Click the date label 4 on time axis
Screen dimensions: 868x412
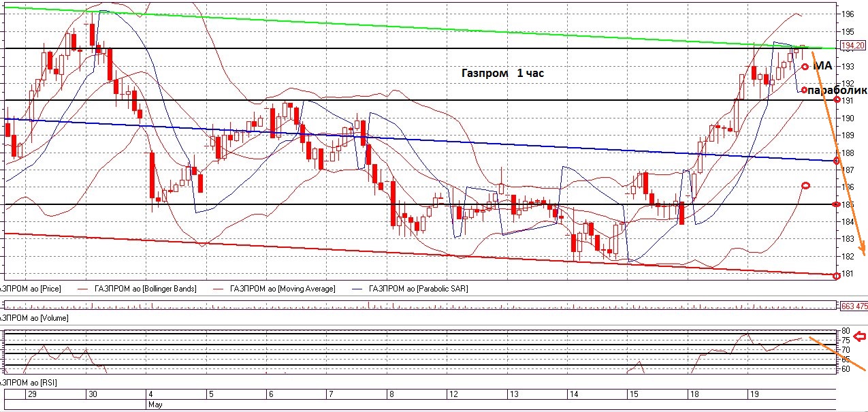(x=150, y=394)
